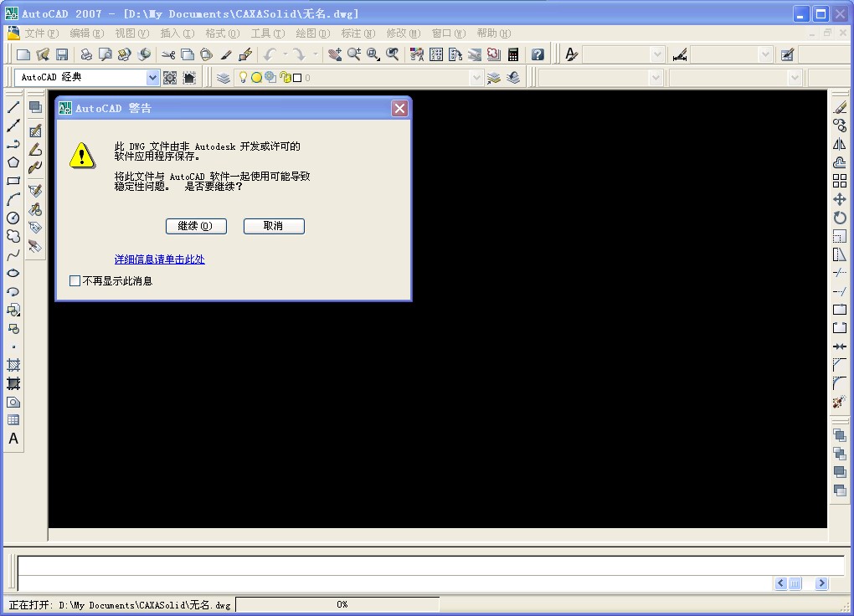The height and width of the screenshot is (616, 854).
Task: Select the Explode tool
Action: tap(840, 402)
